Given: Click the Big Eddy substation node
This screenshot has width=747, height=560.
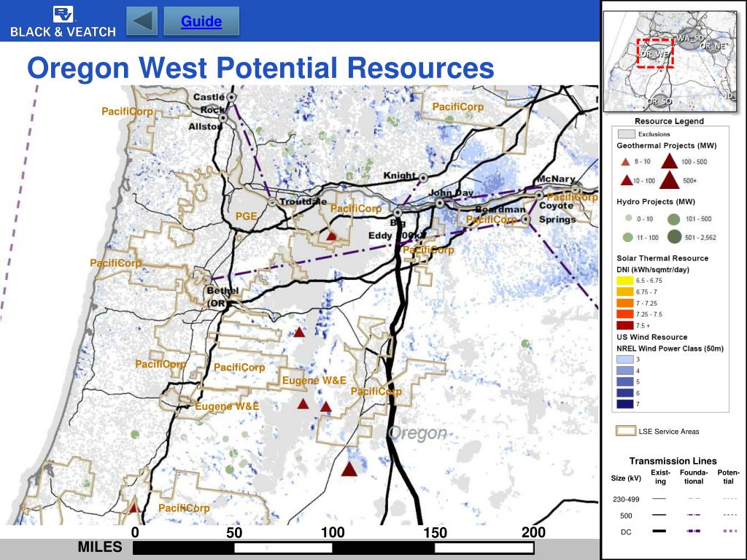Looking at the screenshot, I should point(398,213).
